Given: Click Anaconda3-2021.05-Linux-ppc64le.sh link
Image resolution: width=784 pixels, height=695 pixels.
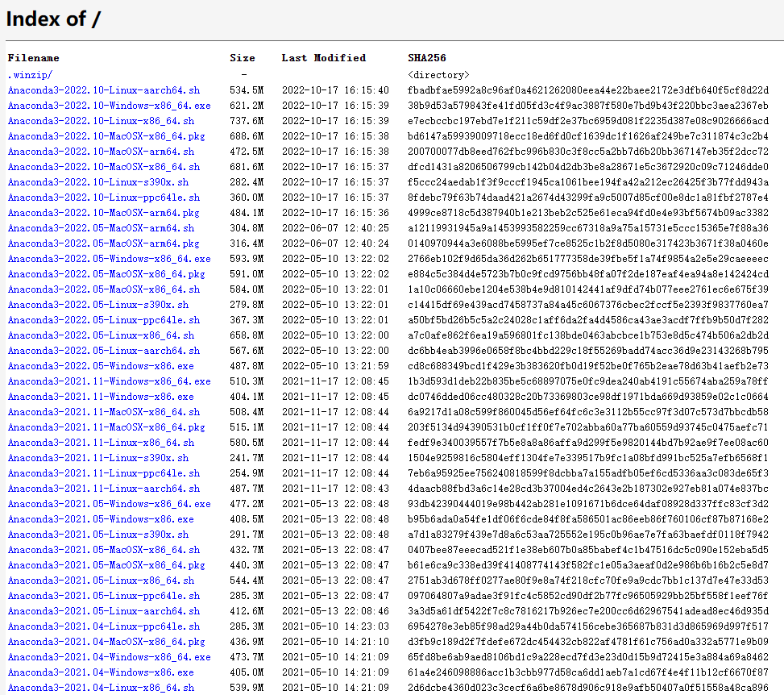Looking at the screenshot, I should [103, 596].
